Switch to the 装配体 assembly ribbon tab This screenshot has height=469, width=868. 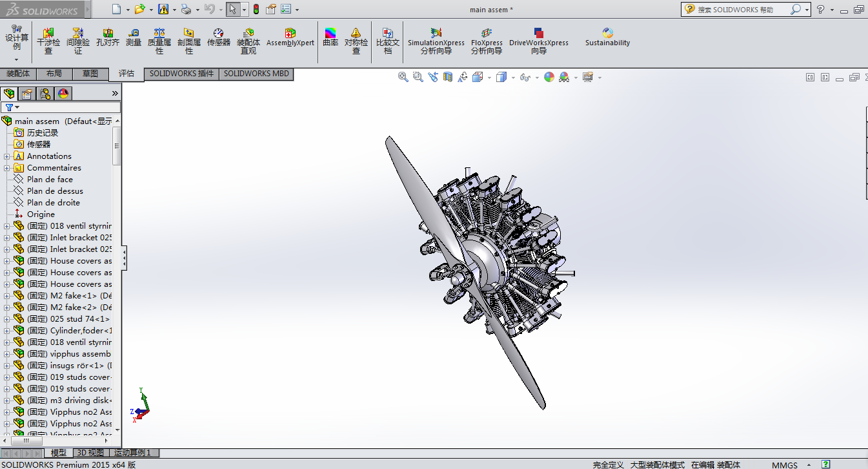pyautogui.click(x=18, y=74)
